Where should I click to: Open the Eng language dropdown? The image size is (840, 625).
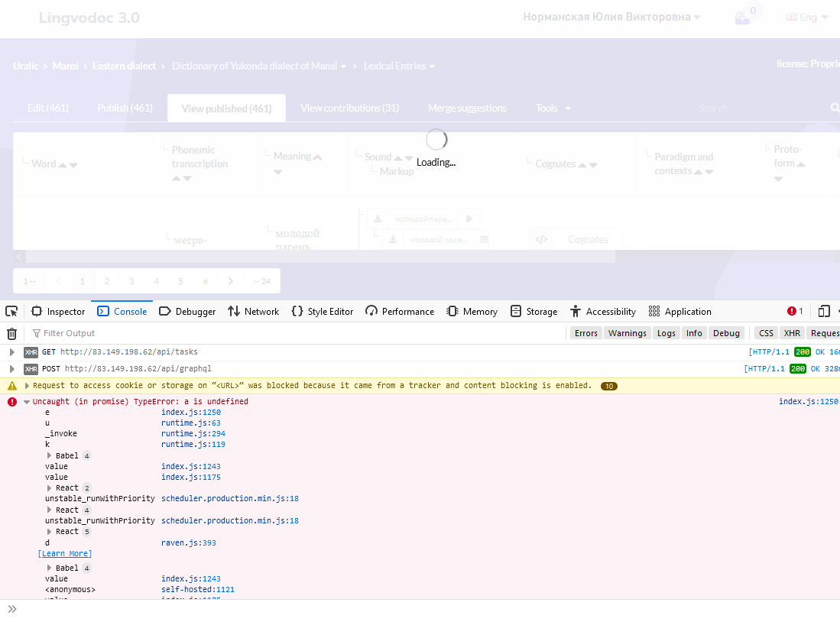click(806, 17)
